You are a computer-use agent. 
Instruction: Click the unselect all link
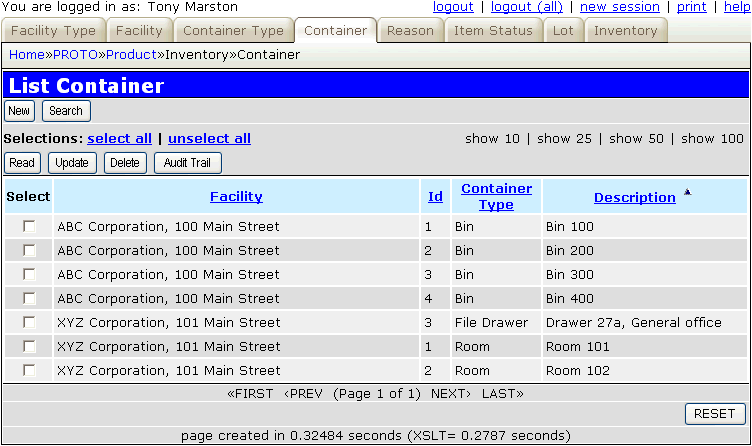(209, 139)
